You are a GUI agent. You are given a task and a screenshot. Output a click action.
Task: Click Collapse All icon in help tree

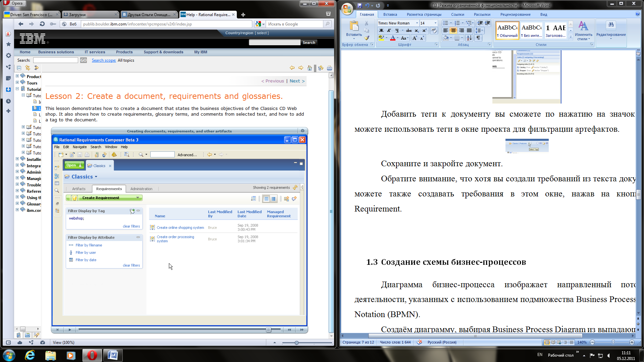[x=19, y=68]
